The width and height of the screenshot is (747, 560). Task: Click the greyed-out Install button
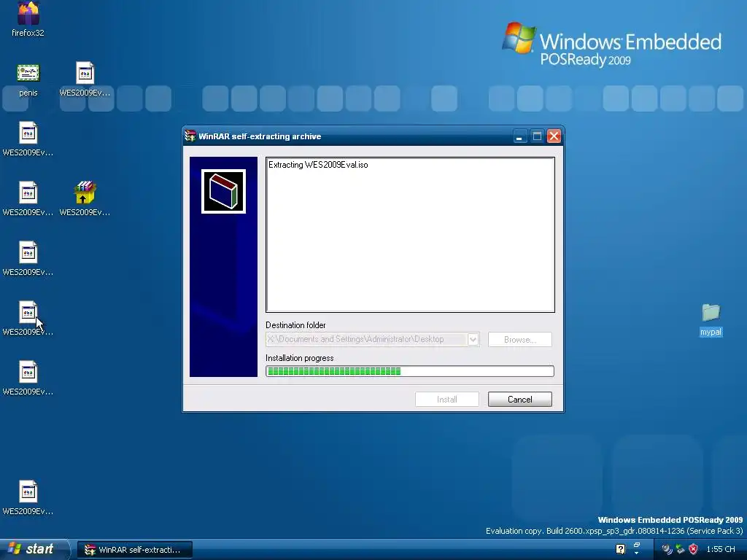point(447,399)
